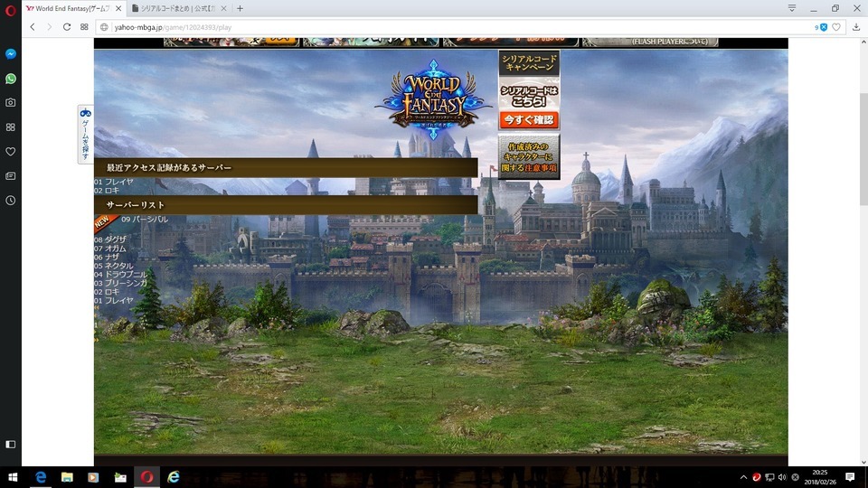Open history clock in the sidebar
The width and height of the screenshot is (868, 488).
pyautogui.click(x=11, y=201)
